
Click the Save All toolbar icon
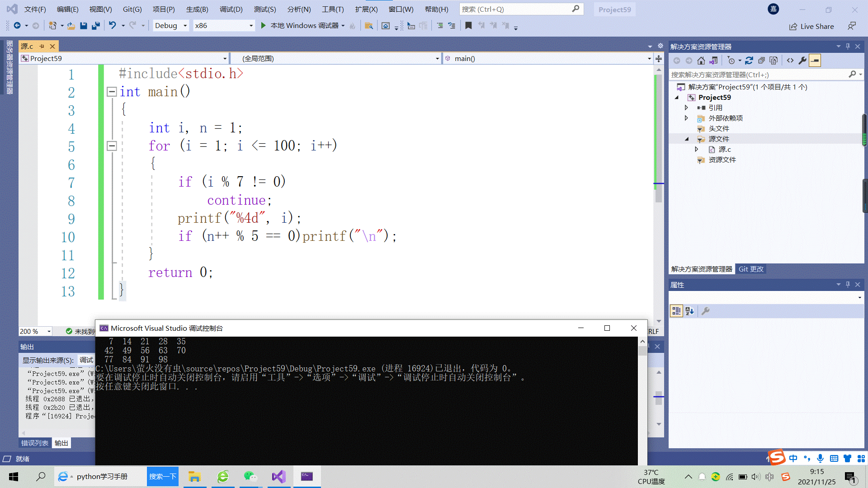click(96, 26)
